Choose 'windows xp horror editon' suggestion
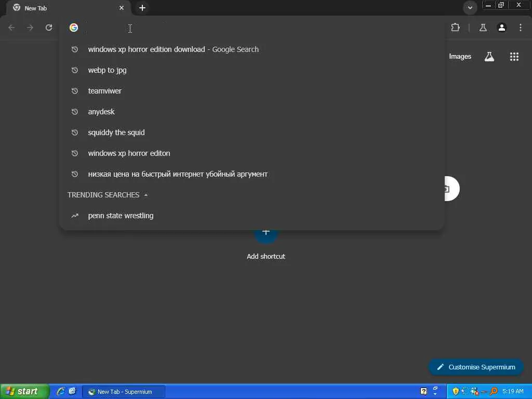The image size is (532, 399). pos(251,153)
